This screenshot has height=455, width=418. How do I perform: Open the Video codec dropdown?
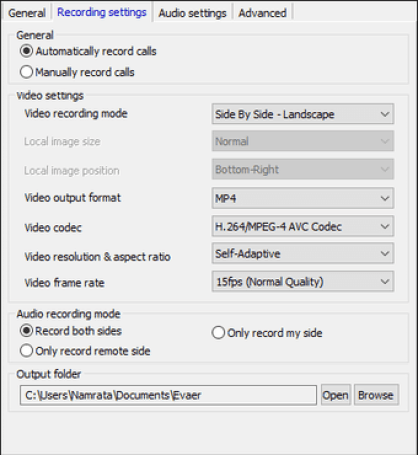pyautogui.click(x=303, y=226)
